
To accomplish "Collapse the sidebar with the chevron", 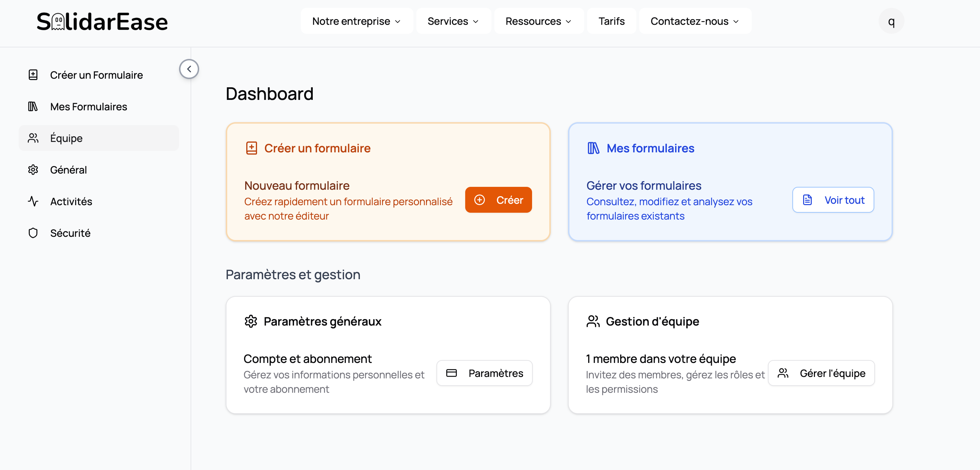I will pos(189,68).
